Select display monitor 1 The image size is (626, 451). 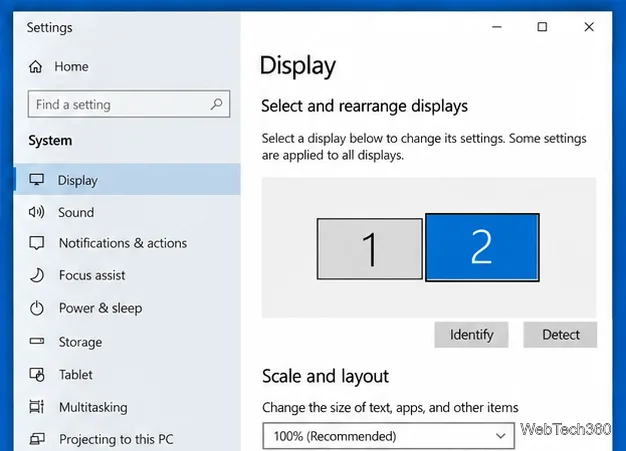(370, 249)
